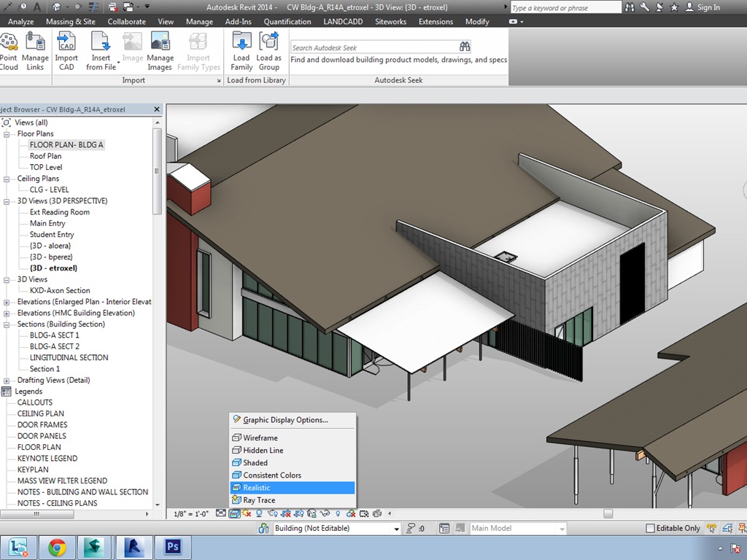Click the Sign In link
The image size is (747, 560).
708,7
